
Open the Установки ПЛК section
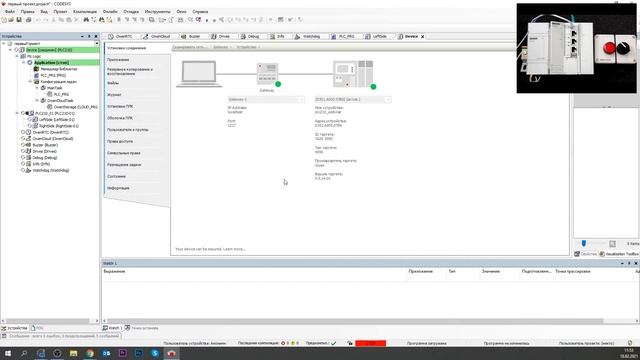(x=120, y=107)
